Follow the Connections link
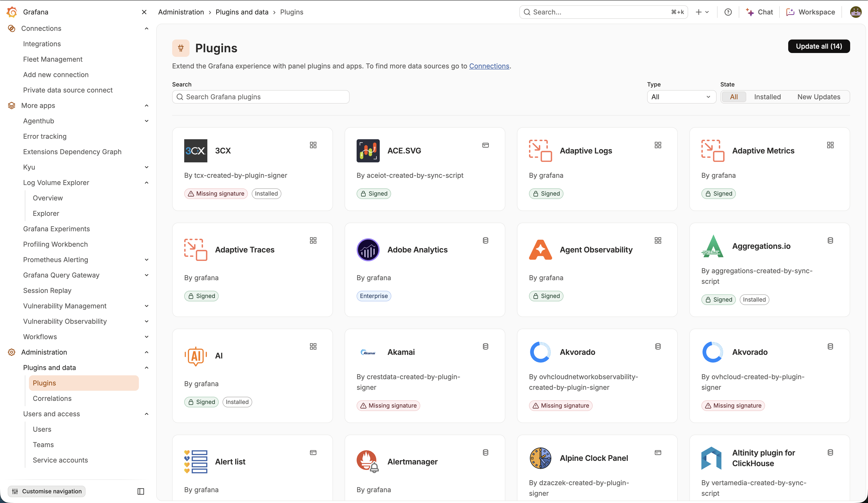 click(x=489, y=66)
